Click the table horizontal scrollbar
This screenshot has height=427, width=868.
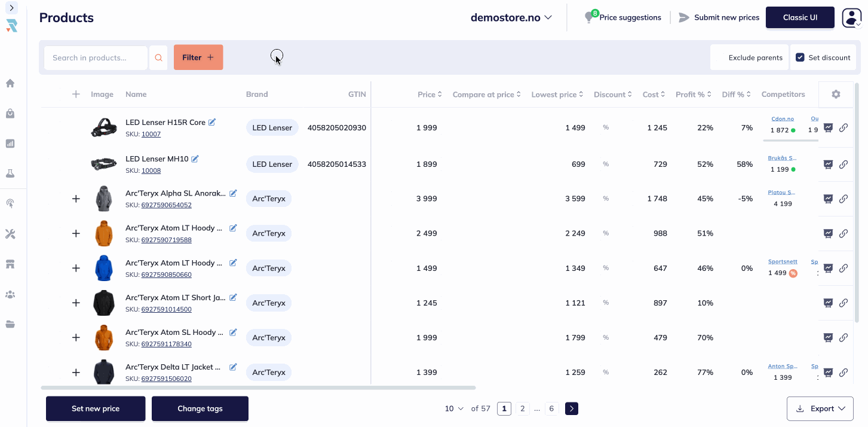[x=258, y=388]
